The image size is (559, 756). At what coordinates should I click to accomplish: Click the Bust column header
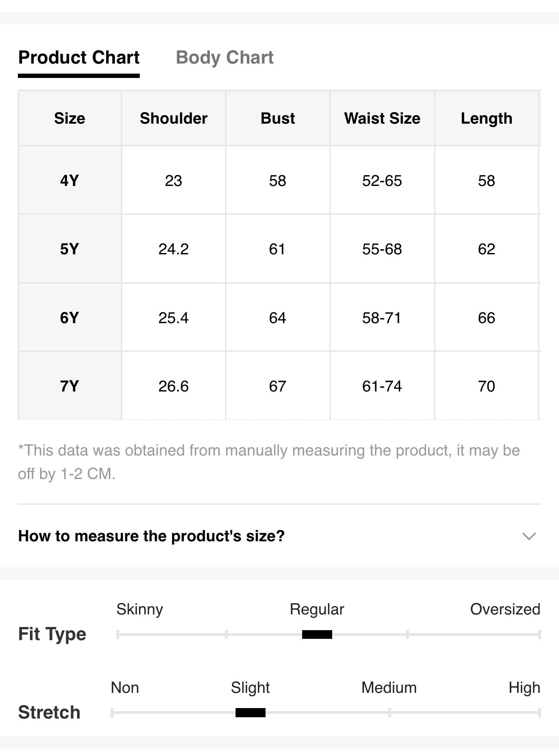[278, 118]
